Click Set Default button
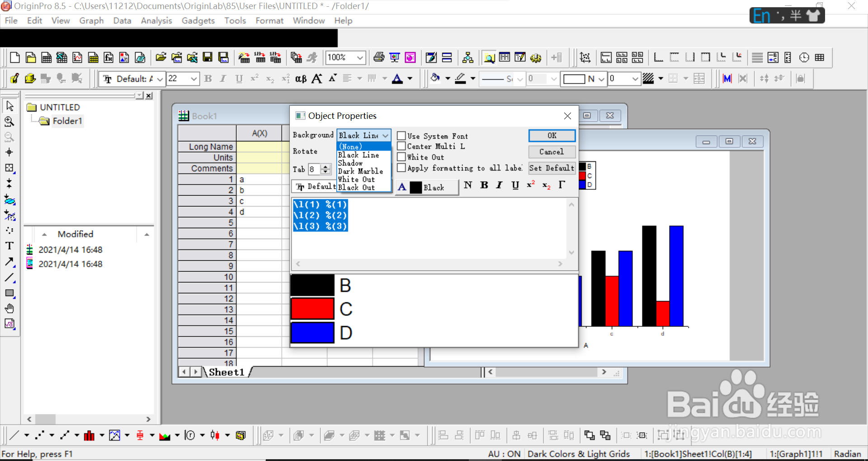 552,168
